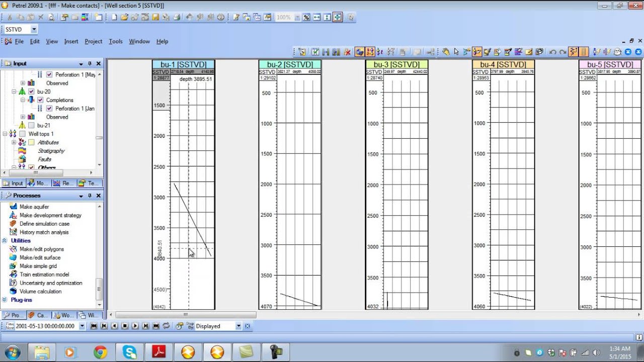Image resolution: width=644 pixels, height=362 pixels.
Task: Click the view all arrows icon
Action: point(338,17)
